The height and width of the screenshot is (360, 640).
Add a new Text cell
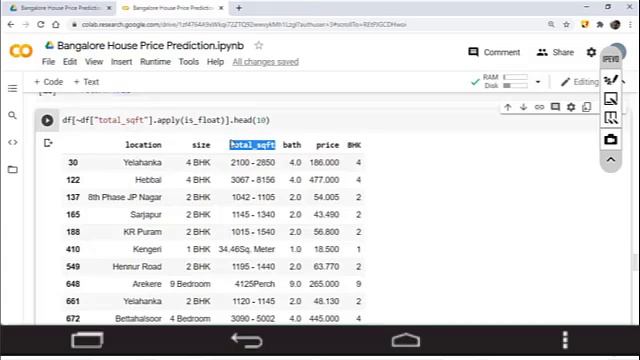coord(86,82)
